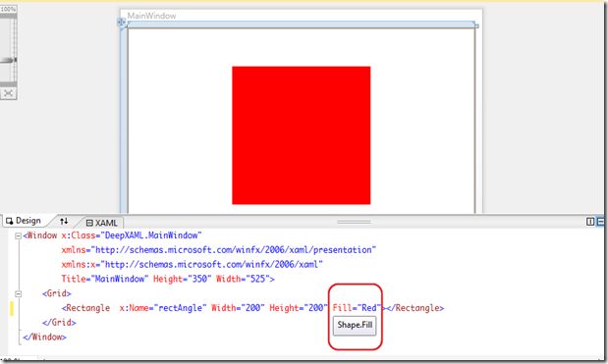608x364 pixels.
Task: Click the grid move handle icon
Action: coord(122,23)
